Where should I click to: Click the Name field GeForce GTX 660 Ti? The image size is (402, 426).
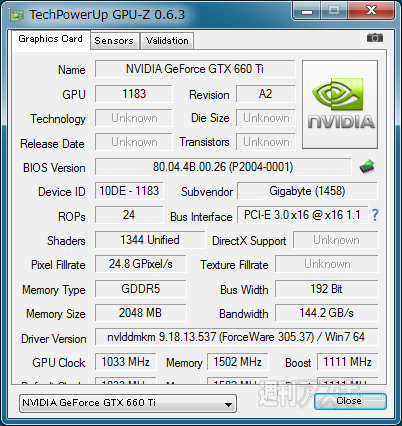click(195, 69)
